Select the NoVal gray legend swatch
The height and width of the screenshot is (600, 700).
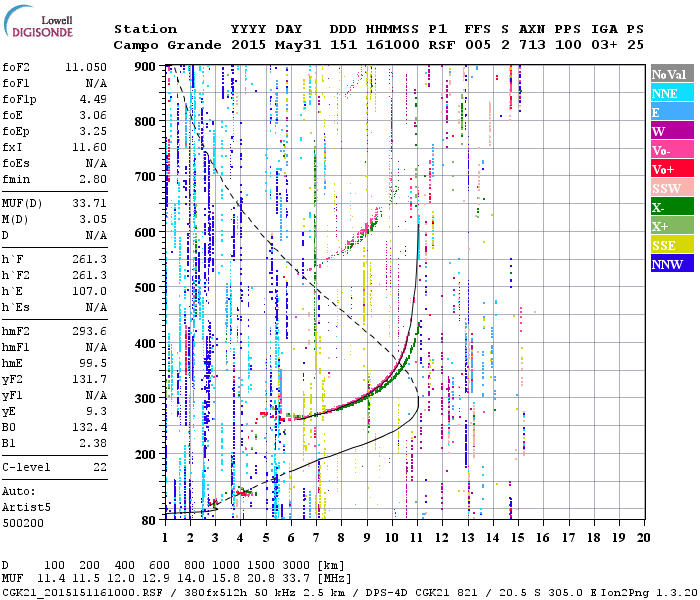pos(672,74)
